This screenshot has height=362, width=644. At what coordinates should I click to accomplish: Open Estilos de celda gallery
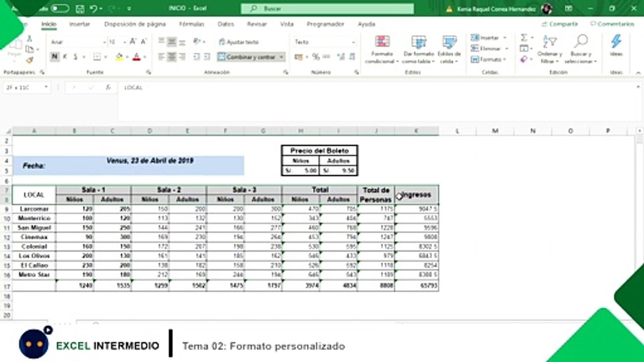449,49
